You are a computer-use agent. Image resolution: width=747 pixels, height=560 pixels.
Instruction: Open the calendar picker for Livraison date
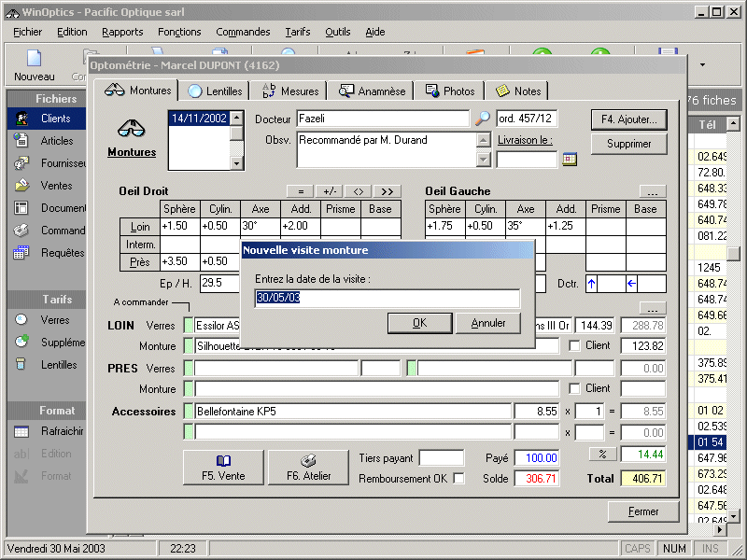click(570, 159)
